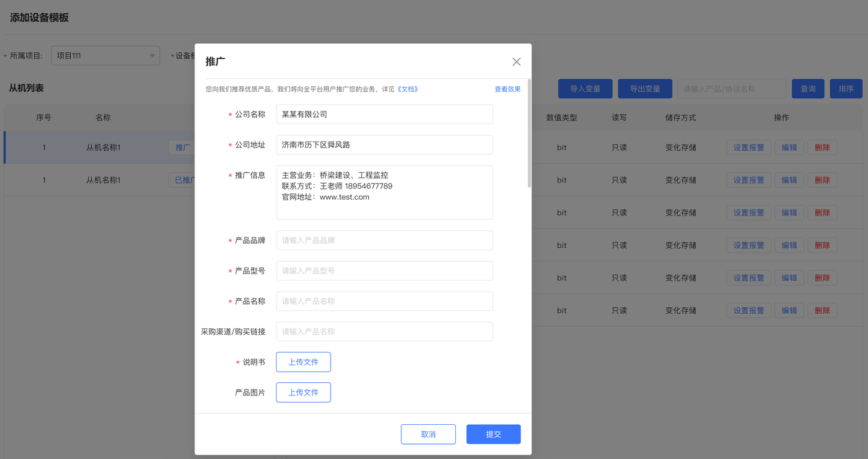Click 设置报警 in the third table row

coord(749,212)
